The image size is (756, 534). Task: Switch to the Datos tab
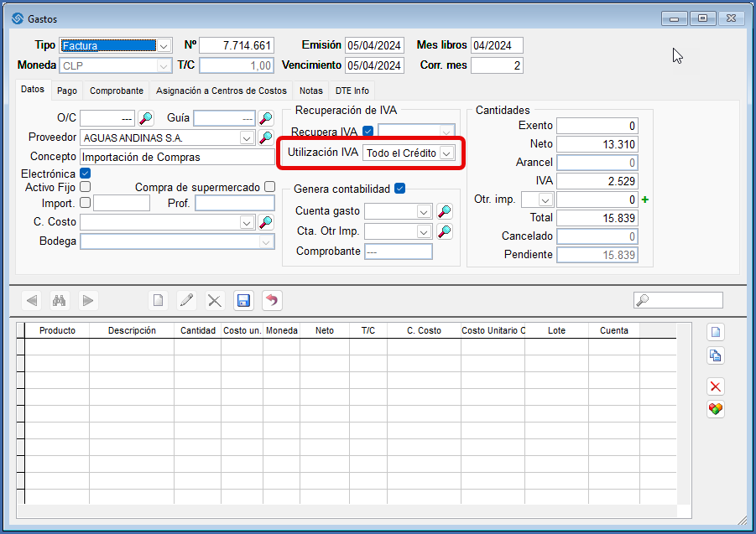point(33,89)
